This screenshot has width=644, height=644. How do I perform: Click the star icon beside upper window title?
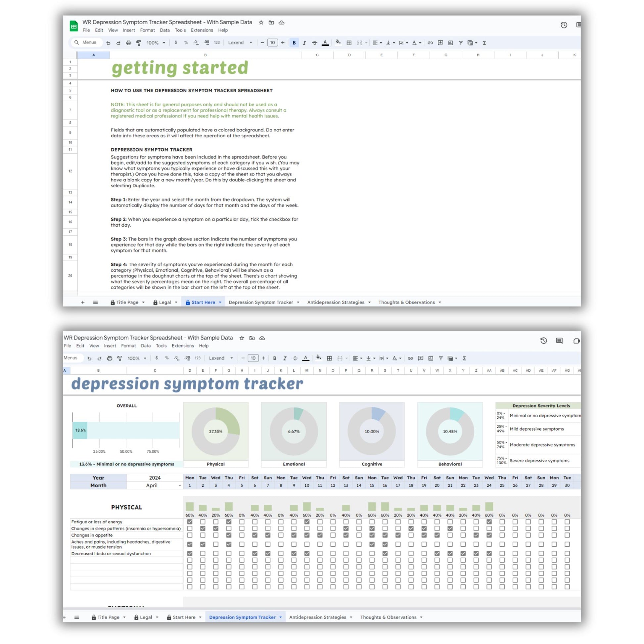[x=261, y=22]
